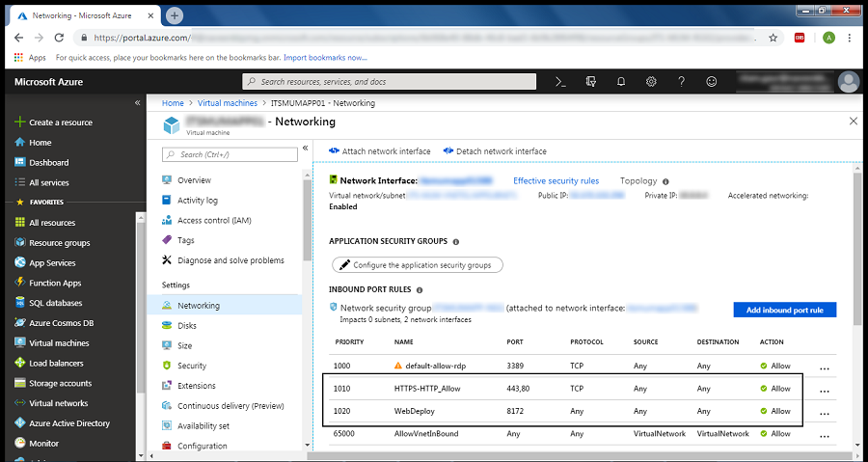The height and width of the screenshot is (462, 868).
Task: Collapse the left Azure sidebar
Action: point(137,103)
